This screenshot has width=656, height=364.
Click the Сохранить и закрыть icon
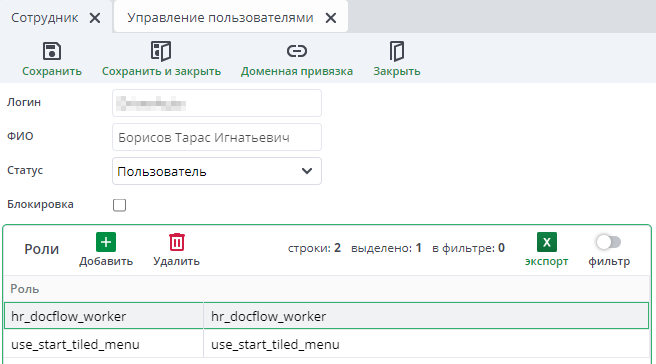point(161,51)
